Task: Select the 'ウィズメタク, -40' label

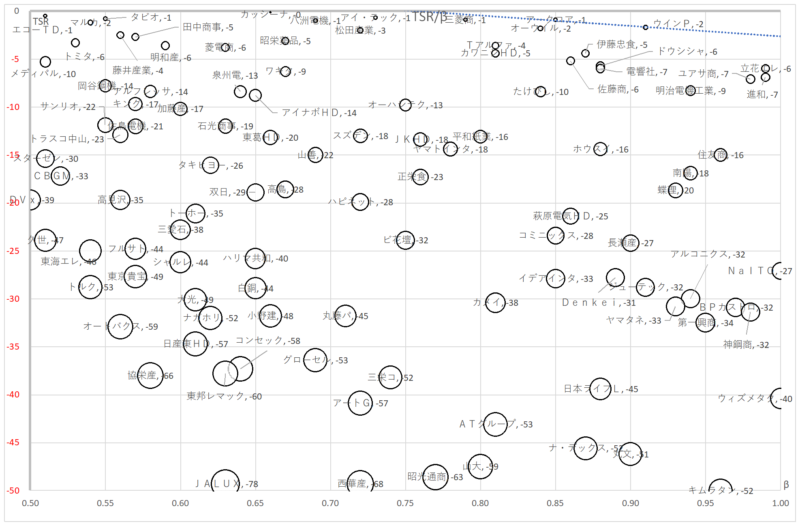Action: [x=755, y=398]
